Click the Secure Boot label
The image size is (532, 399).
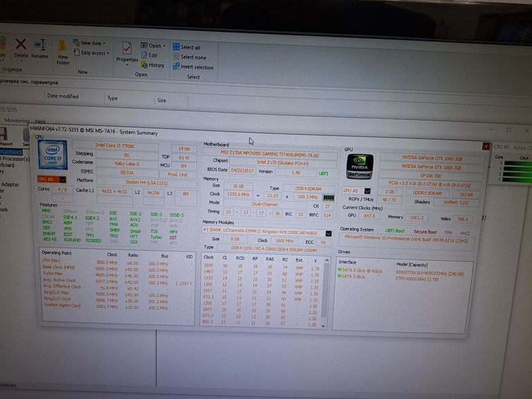(x=425, y=232)
